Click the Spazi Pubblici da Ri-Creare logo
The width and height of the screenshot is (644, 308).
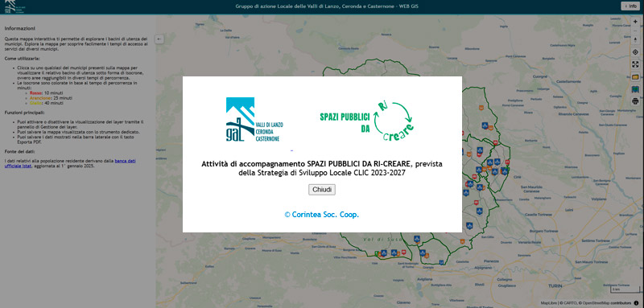(x=366, y=121)
